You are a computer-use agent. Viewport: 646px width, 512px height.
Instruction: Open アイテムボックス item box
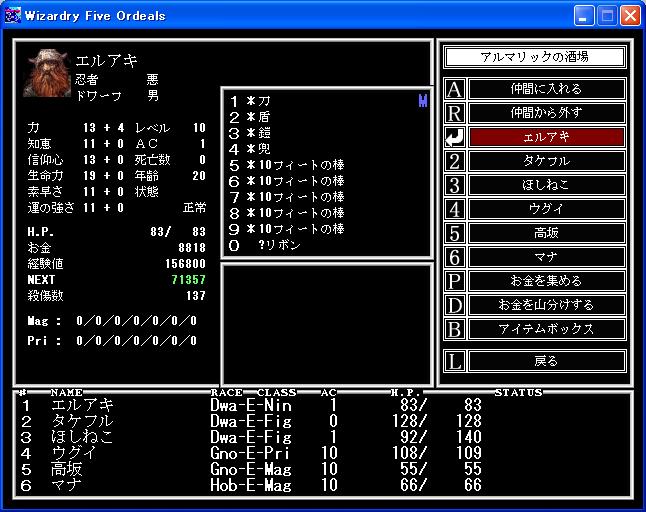pos(547,329)
